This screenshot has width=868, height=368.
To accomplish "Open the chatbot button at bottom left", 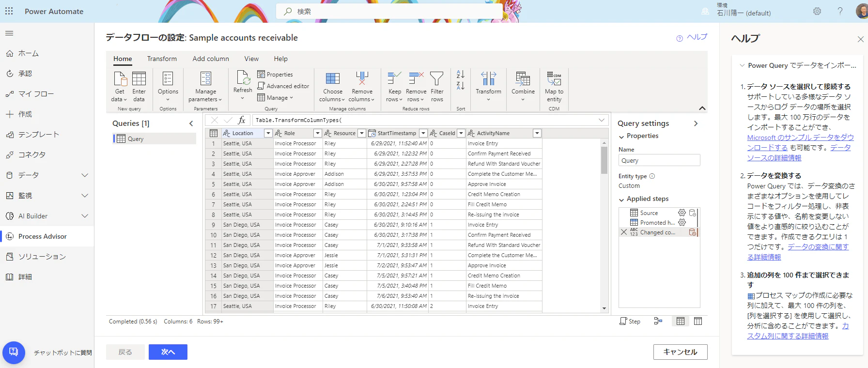I will point(14,353).
